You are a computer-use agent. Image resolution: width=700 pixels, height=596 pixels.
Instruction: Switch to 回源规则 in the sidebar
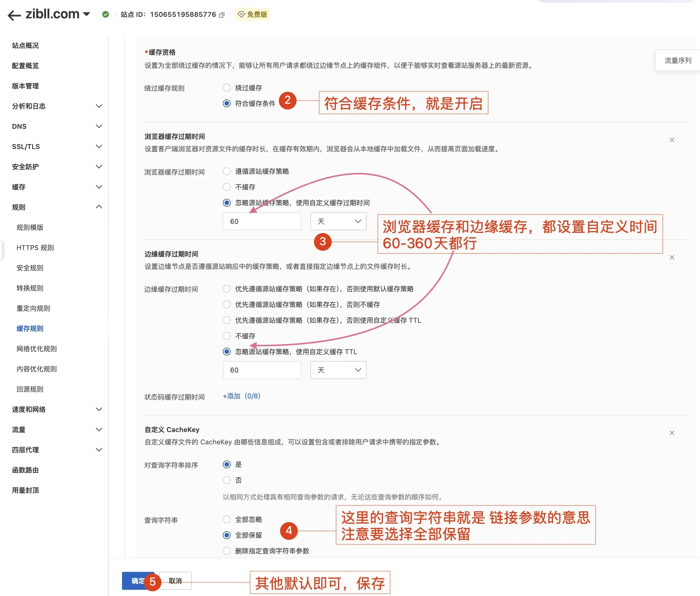[30, 389]
